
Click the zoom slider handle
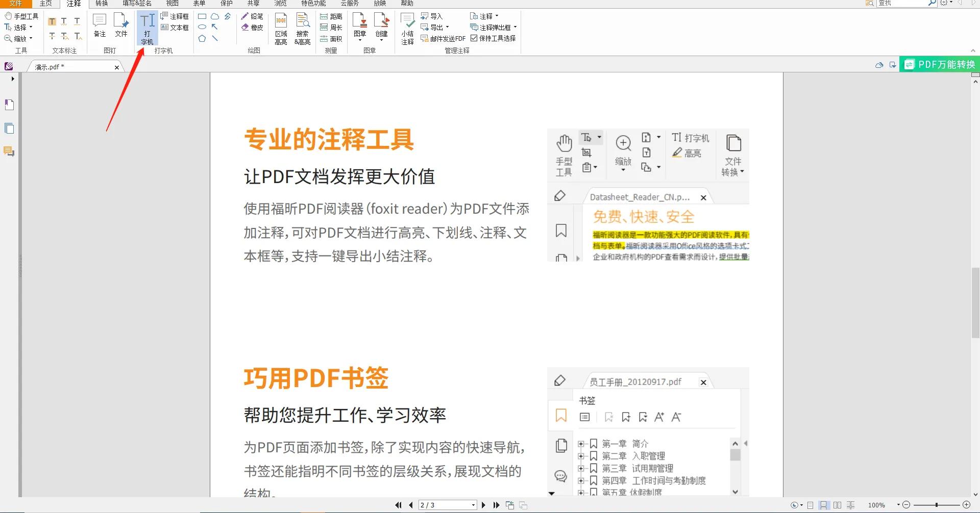pyautogui.click(x=937, y=505)
